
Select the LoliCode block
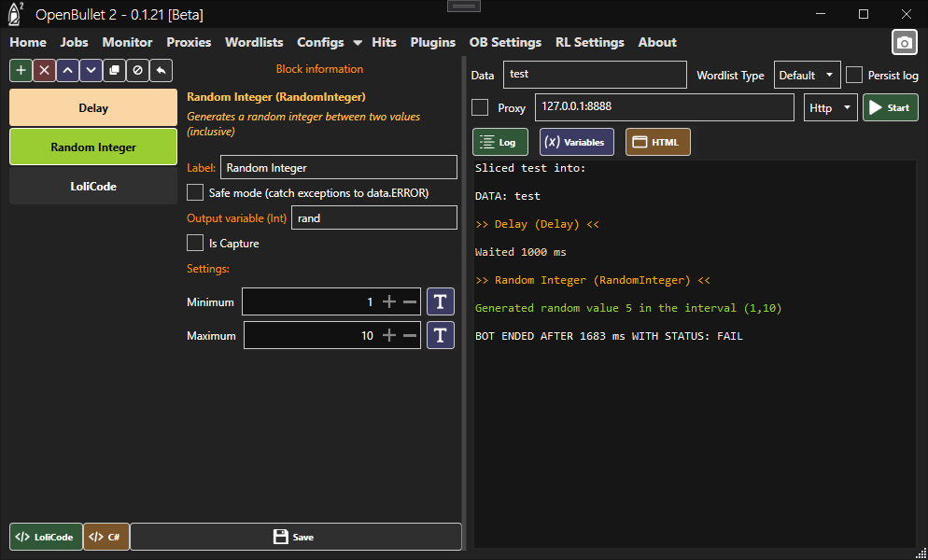93,186
